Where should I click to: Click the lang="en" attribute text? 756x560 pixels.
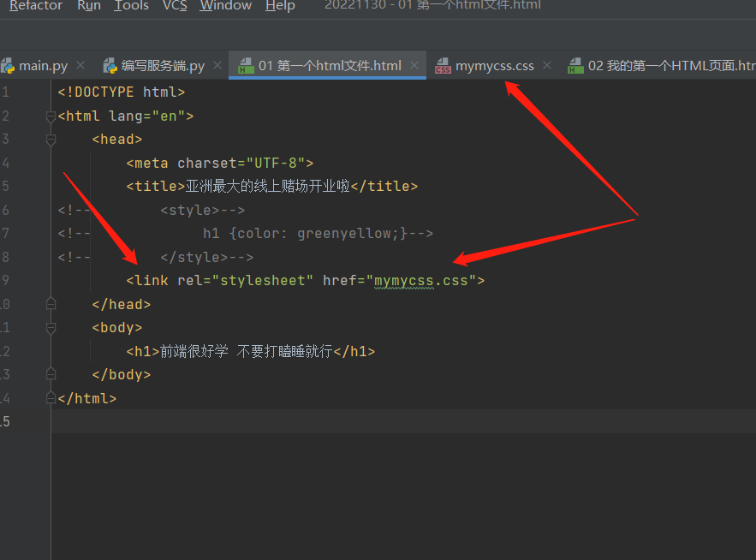tap(147, 116)
